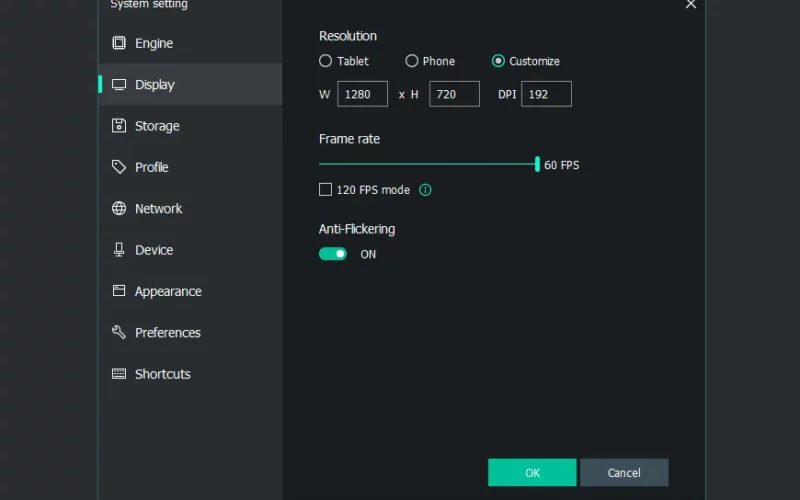Click the DPI field showing 192
This screenshot has height=500, width=800.
point(546,94)
